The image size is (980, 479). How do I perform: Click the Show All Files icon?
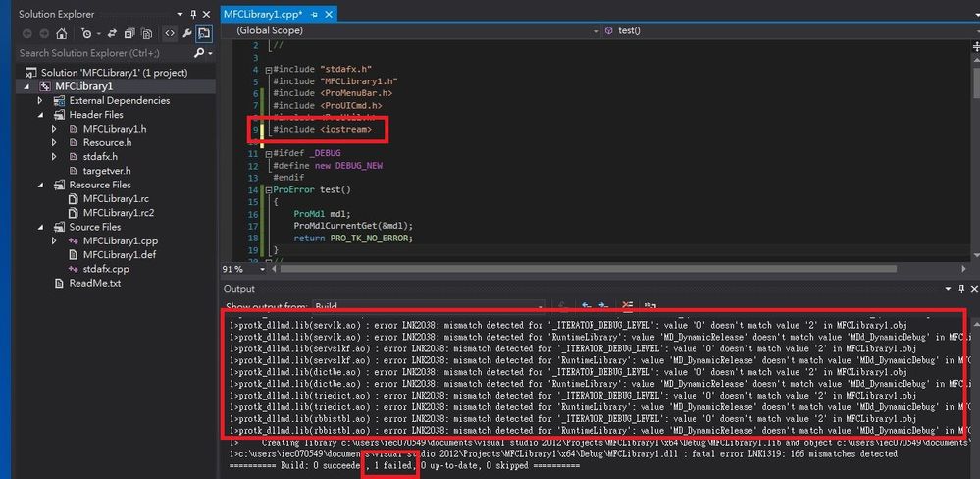[146, 33]
